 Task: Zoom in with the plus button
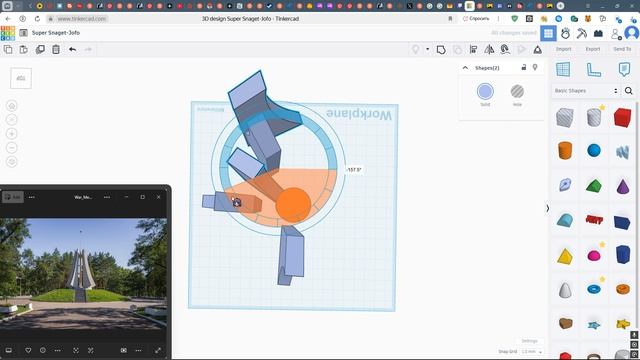(12, 133)
